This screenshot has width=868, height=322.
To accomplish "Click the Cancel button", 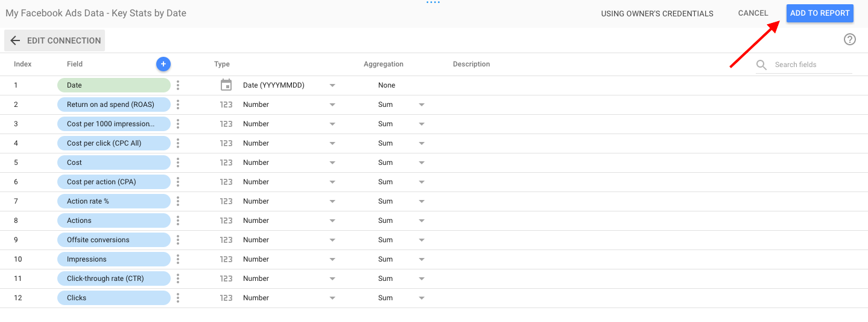I will click(x=753, y=13).
